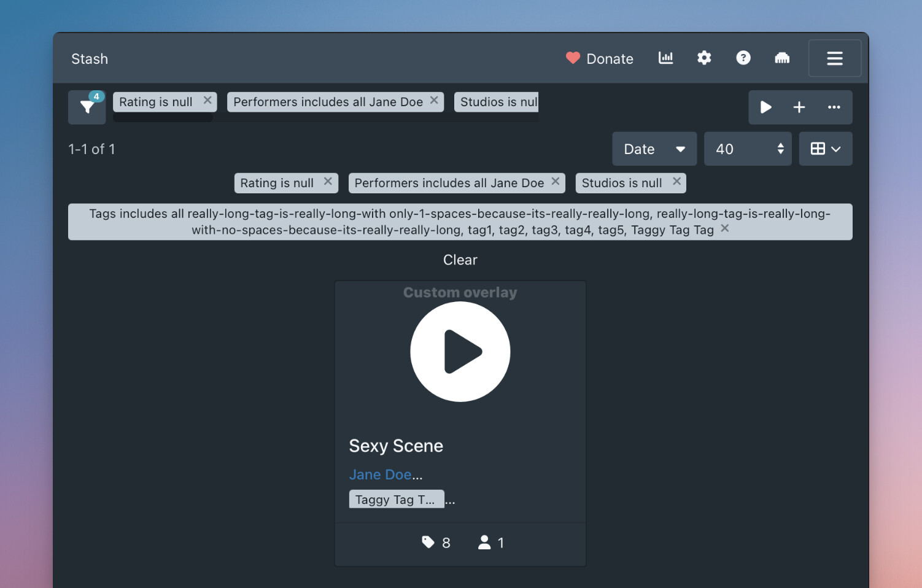Open the Date sort dropdown
Screen dimensions: 922x588
654,149
